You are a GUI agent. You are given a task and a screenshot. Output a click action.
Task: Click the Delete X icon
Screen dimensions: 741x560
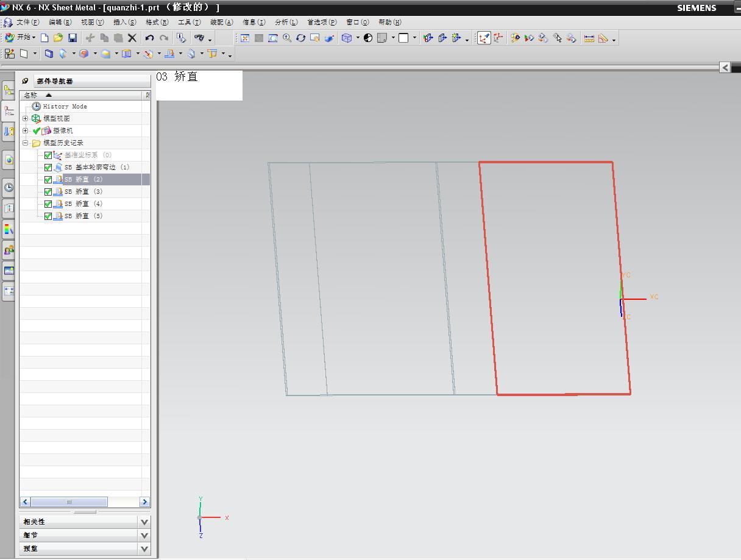coord(132,38)
